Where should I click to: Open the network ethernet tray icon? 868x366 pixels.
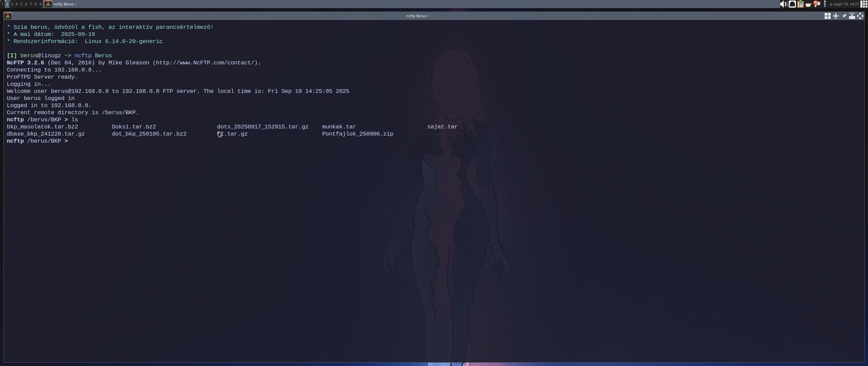pos(792,4)
